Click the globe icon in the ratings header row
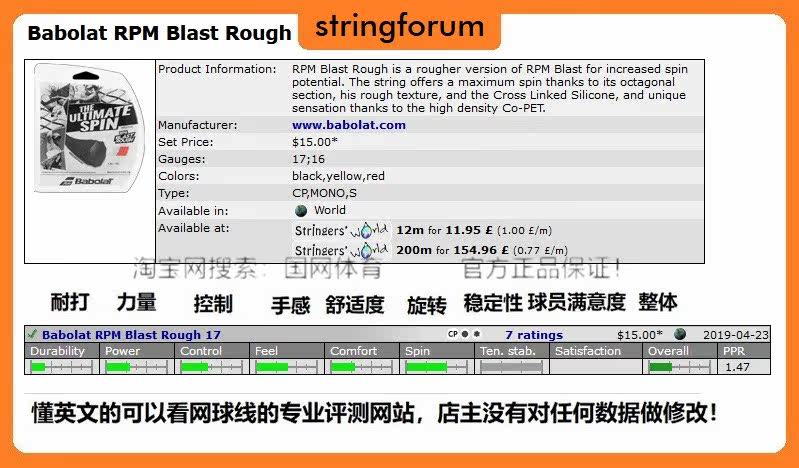 pyautogui.click(x=680, y=334)
